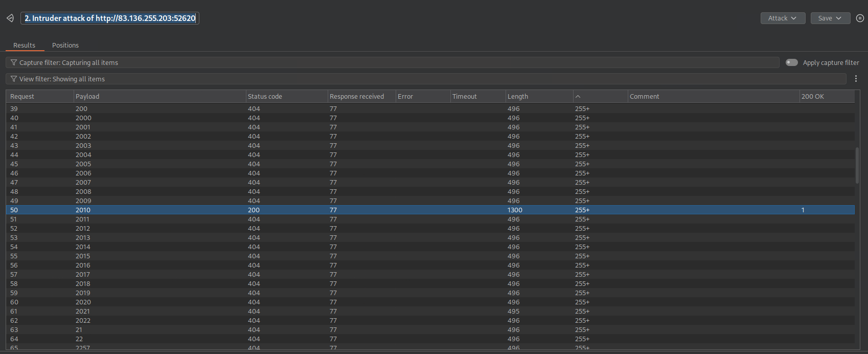This screenshot has height=354, width=868.
Task: Open the Attack dropdown menu
Action: tap(782, 18)
